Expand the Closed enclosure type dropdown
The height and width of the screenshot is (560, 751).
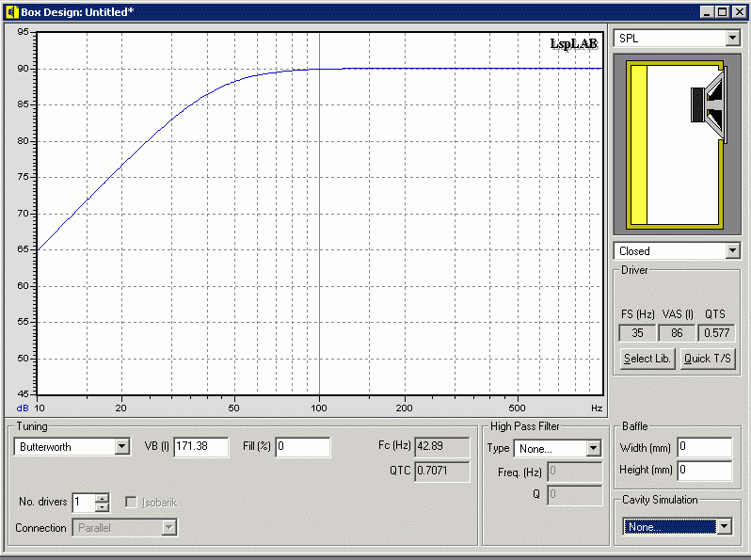pyautogui.click(x=732, y=251)
